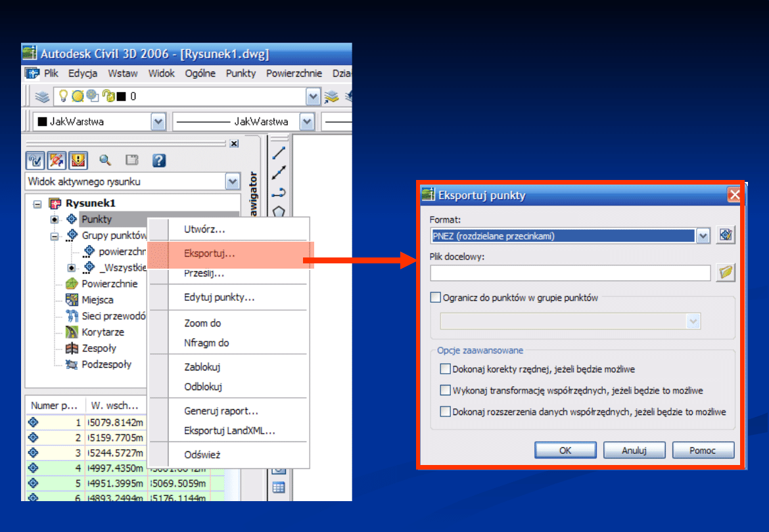Image resolution: width=769 pixels, height=532 pixels.
Task: Open the Format dropdown in Eksportuj punkty
Action: tap(703, 236)
